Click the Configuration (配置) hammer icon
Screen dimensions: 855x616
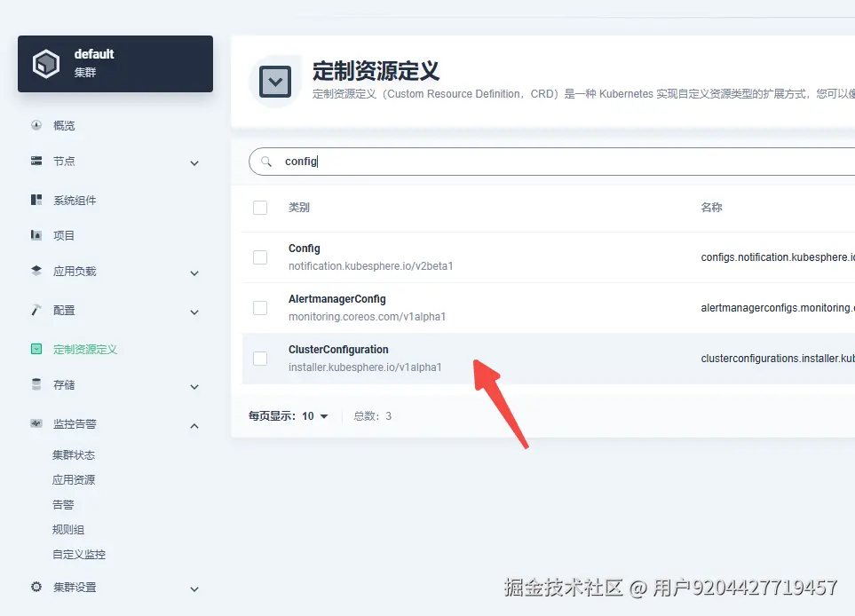(36, 310)
